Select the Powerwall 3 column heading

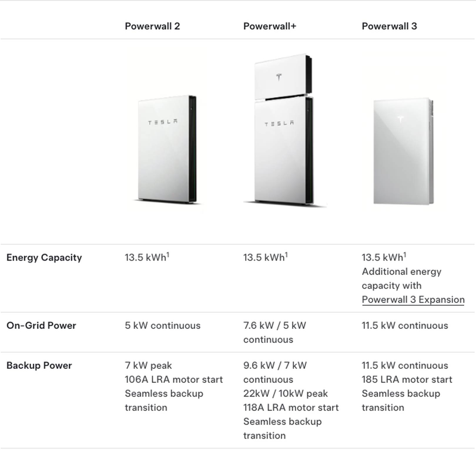pyautogui.click(x=389, y=26)
